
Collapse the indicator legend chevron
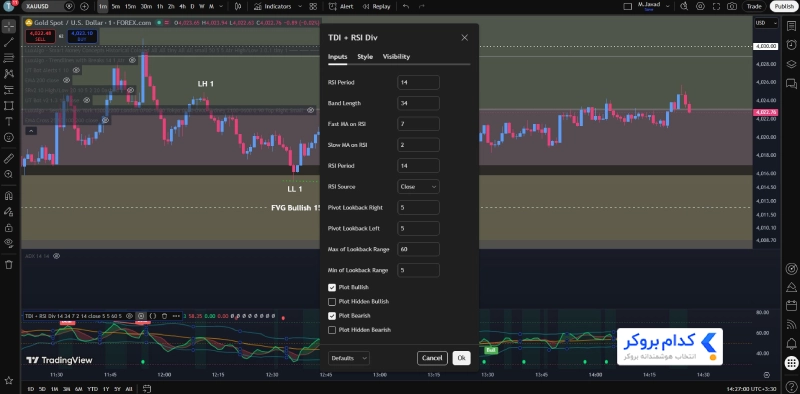pos(31,131)
